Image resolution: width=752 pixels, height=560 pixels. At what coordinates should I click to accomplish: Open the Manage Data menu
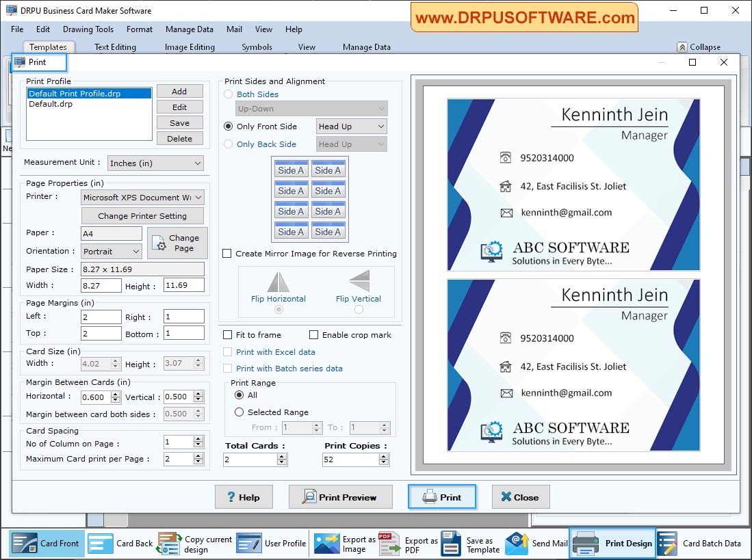pos(189,29)
